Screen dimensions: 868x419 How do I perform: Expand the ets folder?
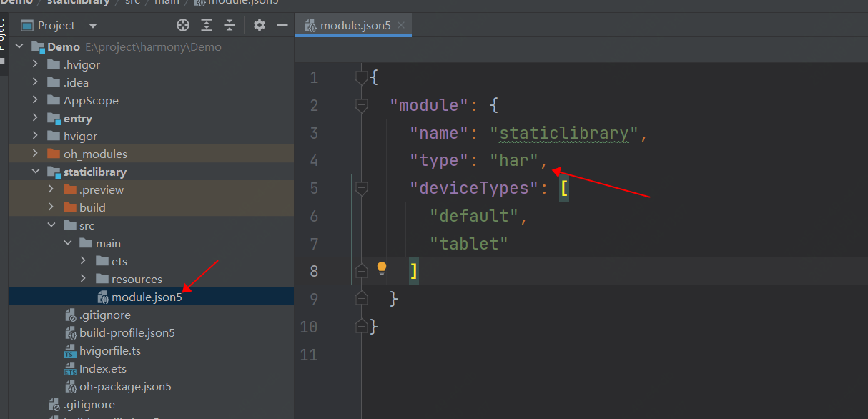[x=83, y=262]
